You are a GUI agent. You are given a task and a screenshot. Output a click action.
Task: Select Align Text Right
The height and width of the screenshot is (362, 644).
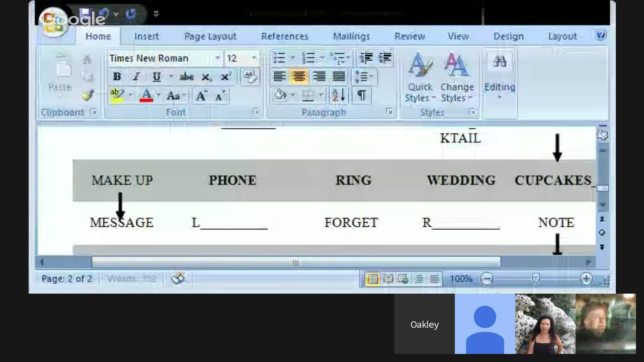(319, 76)
